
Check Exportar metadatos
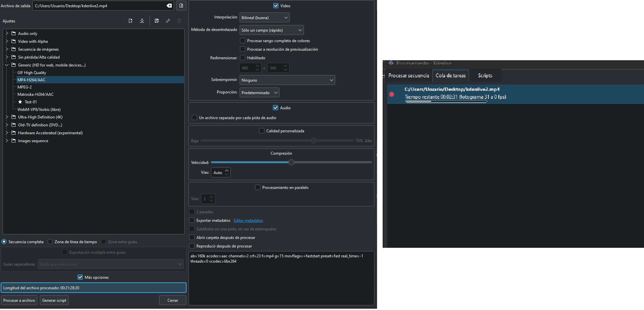click(x=192, y=220)
